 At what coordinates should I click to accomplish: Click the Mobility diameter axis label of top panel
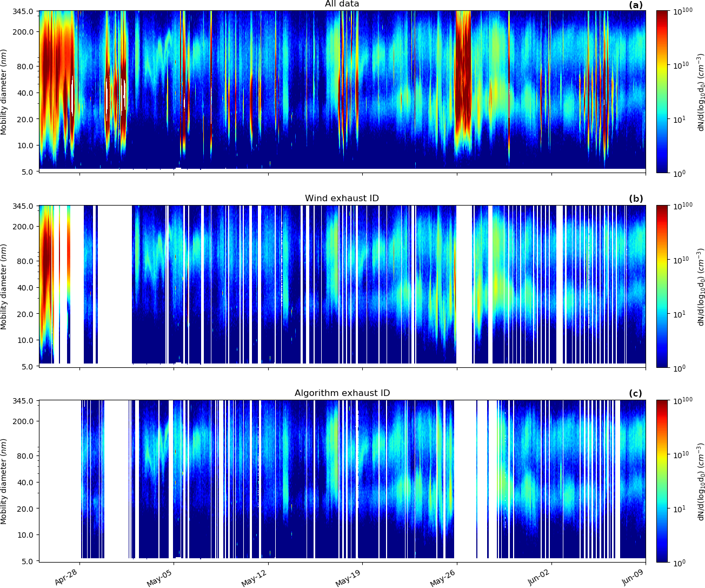pos(4,91)
